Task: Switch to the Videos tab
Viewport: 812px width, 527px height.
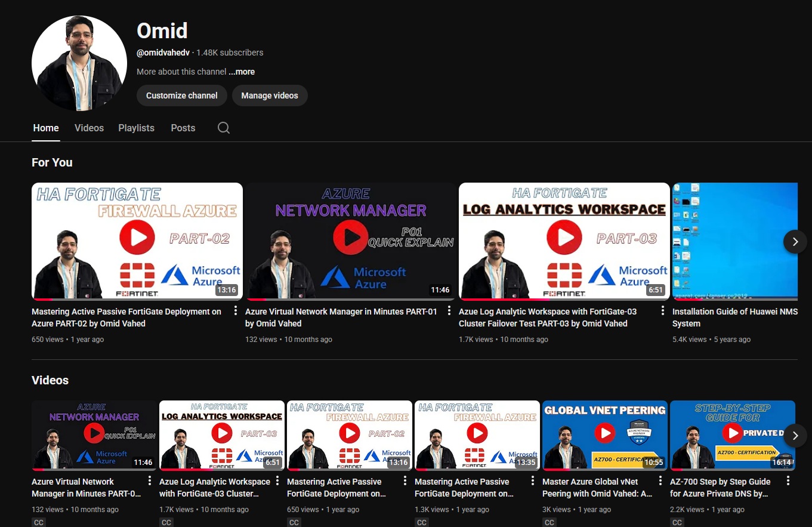Action: pos(89,128)
